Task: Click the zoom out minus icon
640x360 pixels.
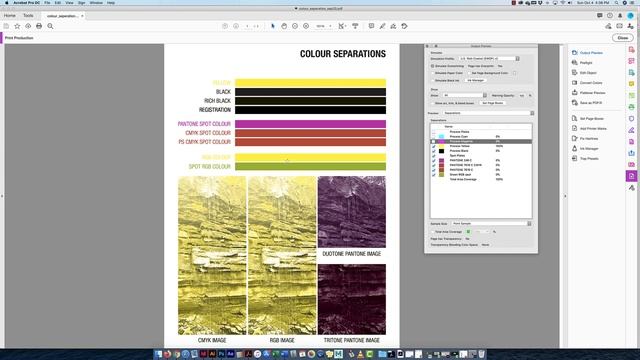Action: coord(295,26)
